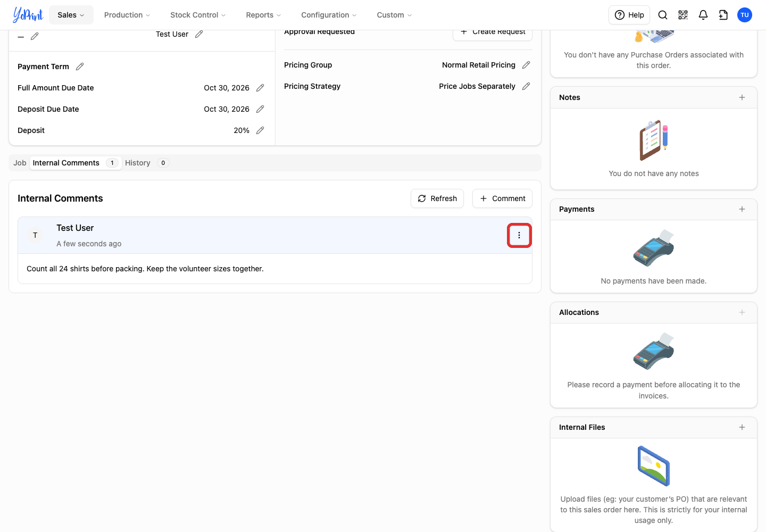Expand the Custom menu
The width and height of the screenshot is (766, 532).
click(x=394, y=15)
